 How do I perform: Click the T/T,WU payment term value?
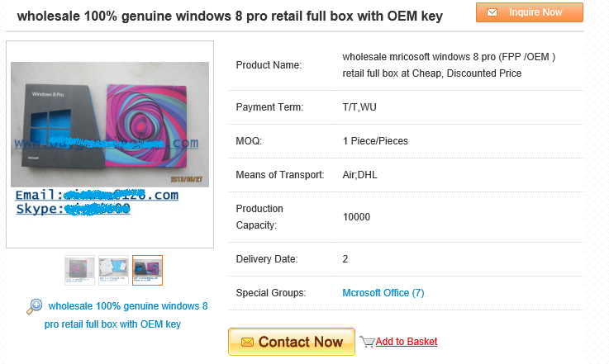point(359,107)
